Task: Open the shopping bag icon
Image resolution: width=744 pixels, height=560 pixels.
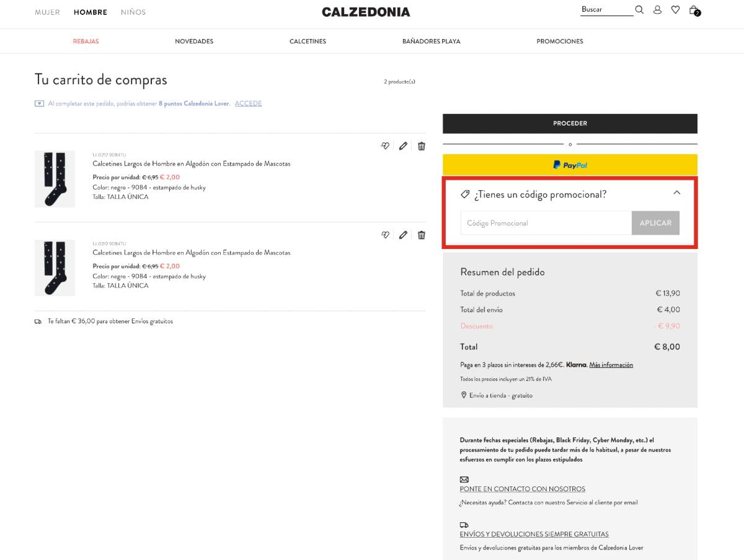Action: click(x=694, y=11)
